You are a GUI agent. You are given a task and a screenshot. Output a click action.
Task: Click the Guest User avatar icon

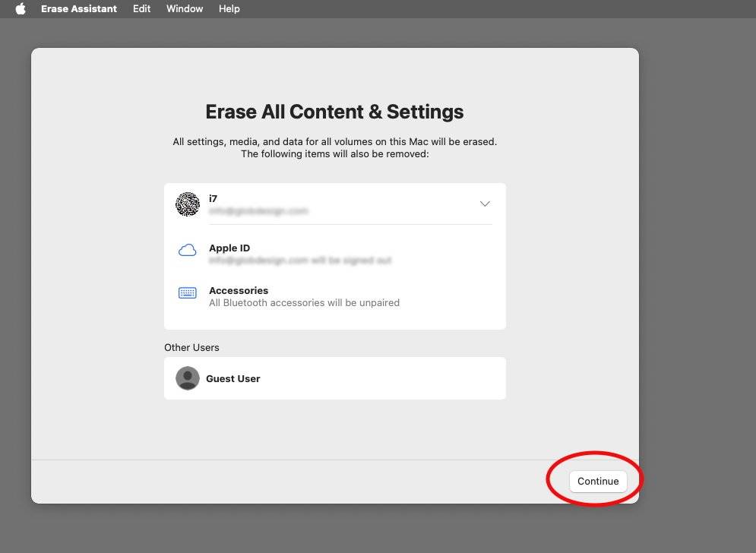pyautogui.click(x=188, y=378)
